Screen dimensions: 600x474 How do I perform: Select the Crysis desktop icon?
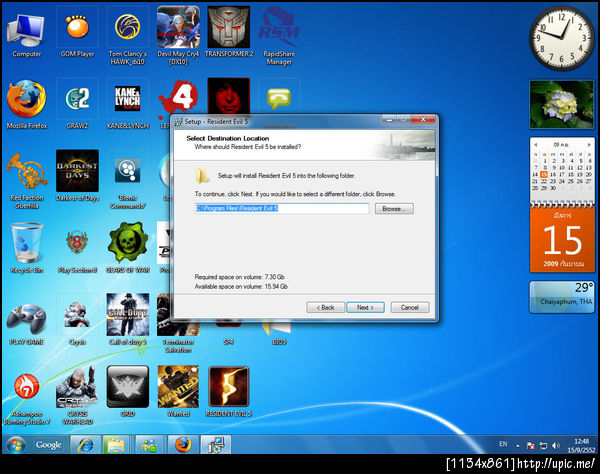pos(77,320)
